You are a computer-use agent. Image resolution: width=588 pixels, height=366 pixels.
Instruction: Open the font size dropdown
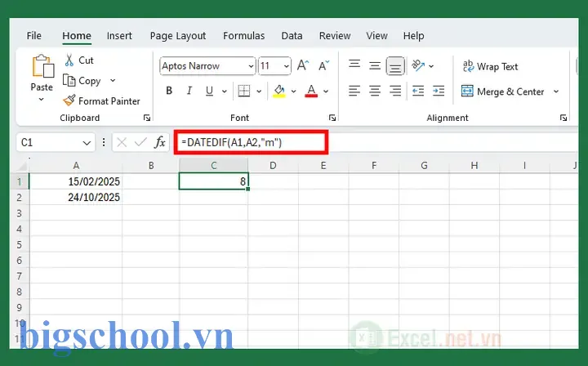pyautogui.click(x=287, y=66)
